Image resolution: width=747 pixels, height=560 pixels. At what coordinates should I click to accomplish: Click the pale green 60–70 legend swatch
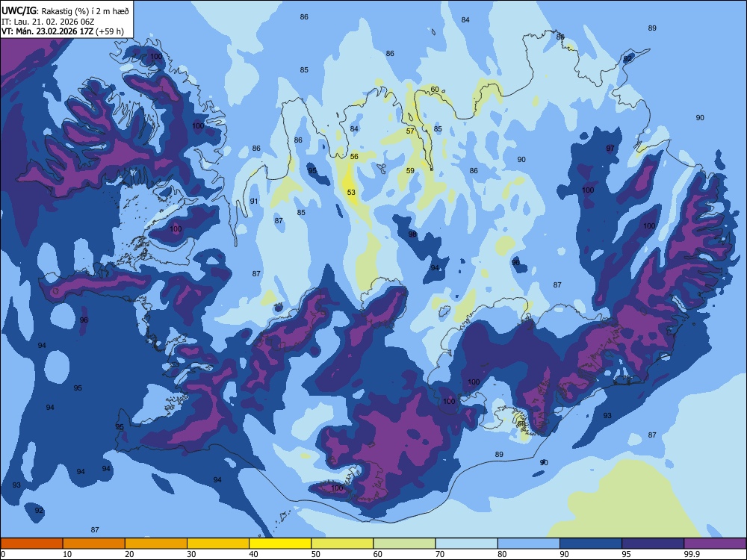(404, 544)
